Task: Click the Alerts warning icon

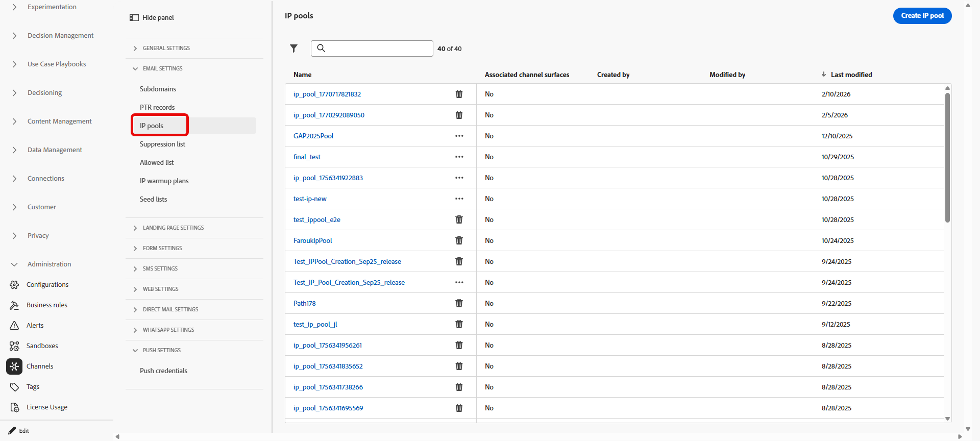Action: click(x=14, y=326)
